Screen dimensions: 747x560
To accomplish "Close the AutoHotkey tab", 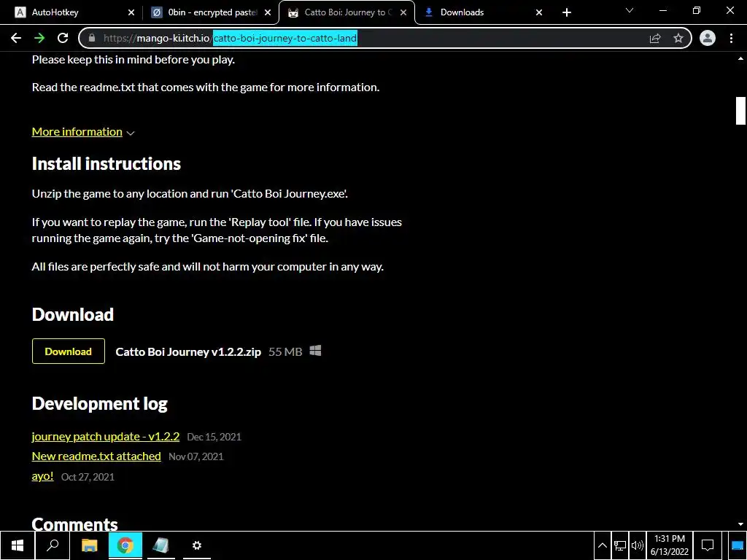I will (131, 12).
